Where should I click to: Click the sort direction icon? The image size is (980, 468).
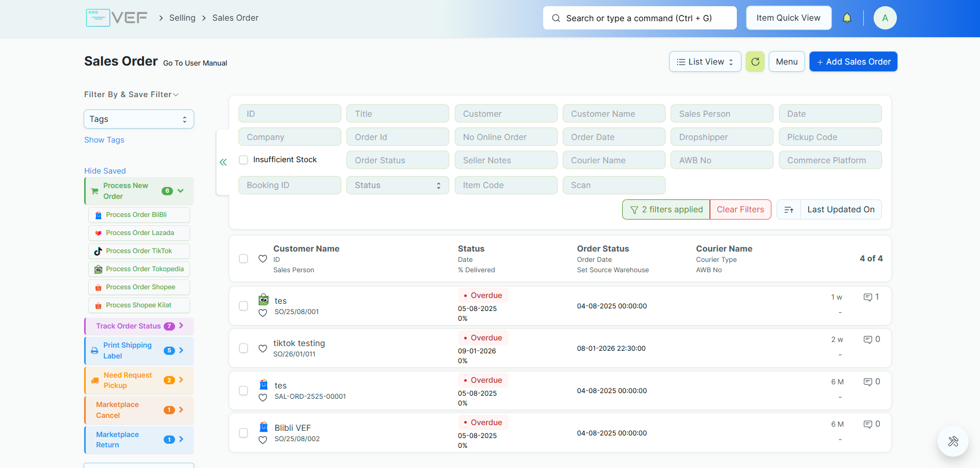[788, 210]
